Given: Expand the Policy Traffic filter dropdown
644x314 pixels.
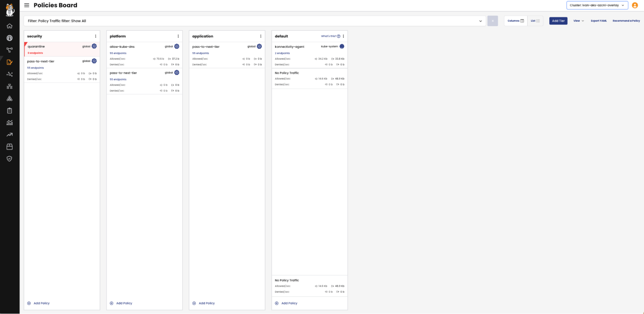Looking at the screenshot, I should pyautogui.click(x=255, y=21).
